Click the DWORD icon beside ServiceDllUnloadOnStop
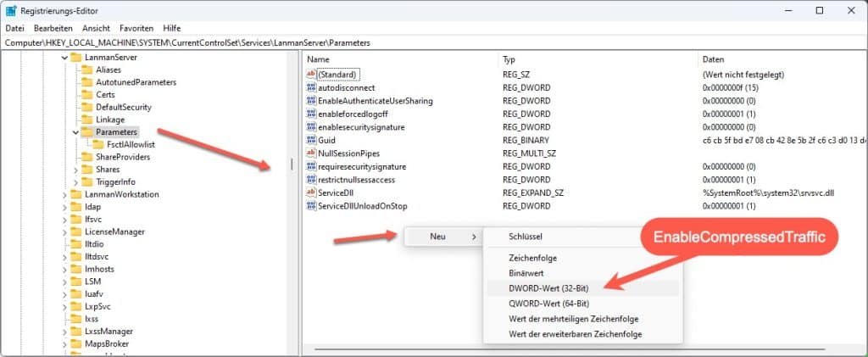 pyautogui.click(x=311, y=206)
